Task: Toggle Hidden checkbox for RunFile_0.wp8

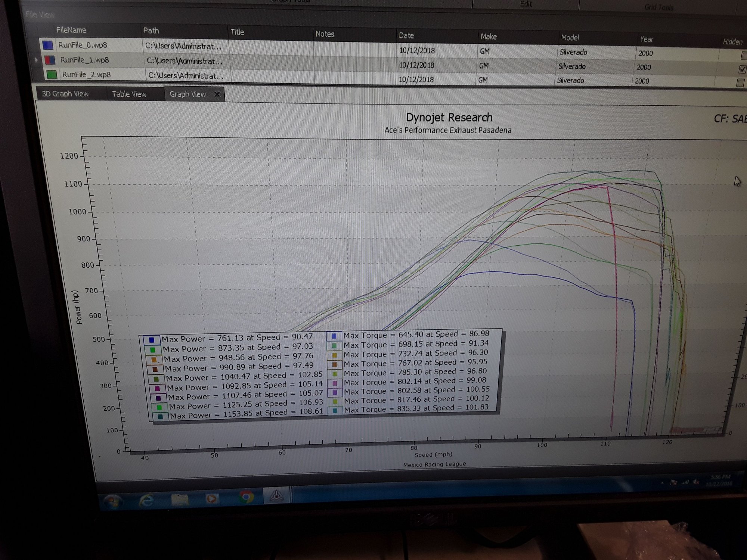Action: click(x=744, y=56)
